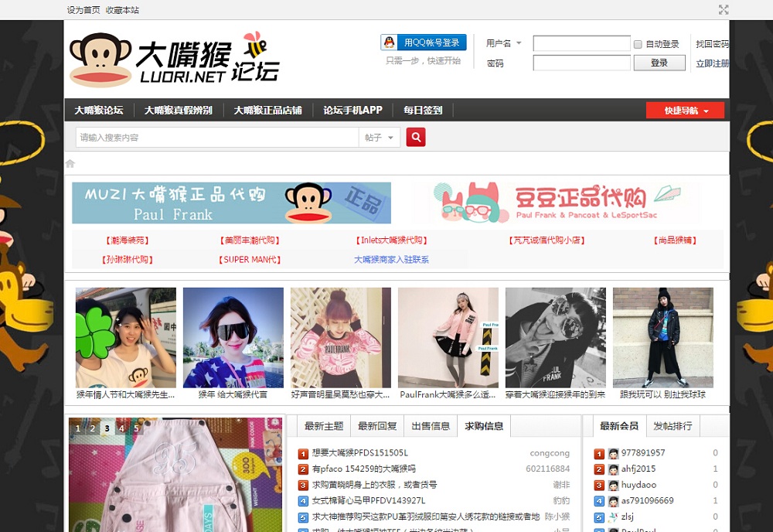Select slide number 2 in image slideshow
Screen dimensions: 773x532
click(92, 428)
